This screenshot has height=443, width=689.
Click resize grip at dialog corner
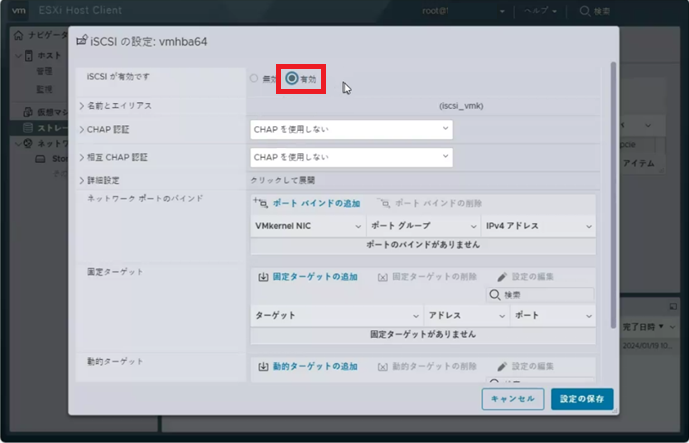615,410
